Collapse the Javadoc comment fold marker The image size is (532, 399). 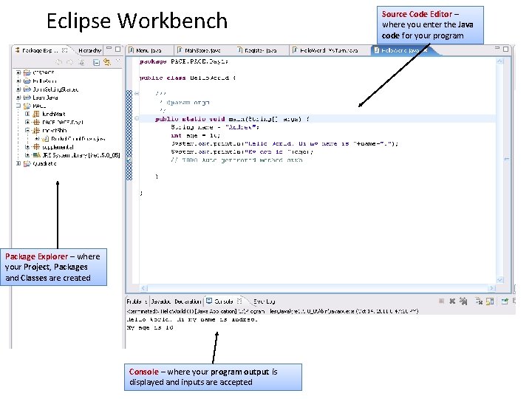pos(137,93)
